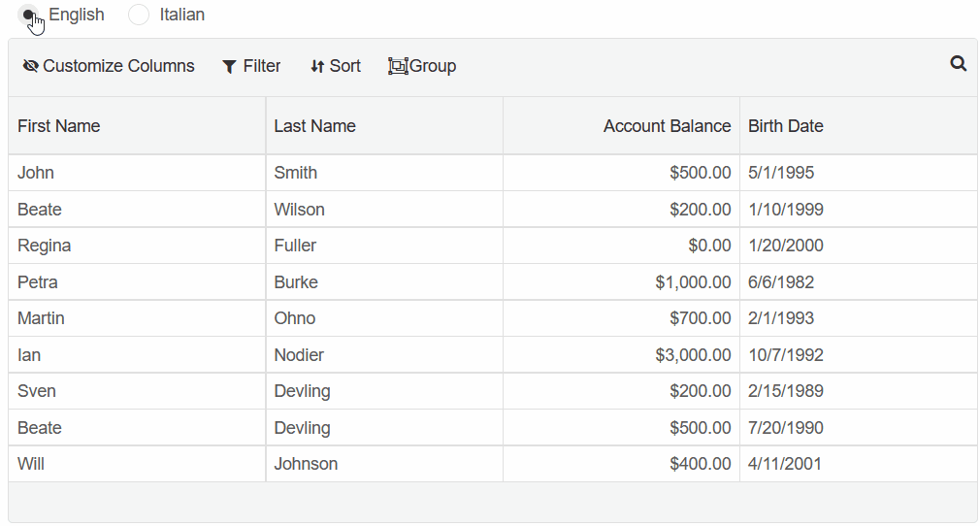Click the $1,000.00 balance cell
Image resolution: width=980 pixels, height=526 pixels.
point(621,282)
